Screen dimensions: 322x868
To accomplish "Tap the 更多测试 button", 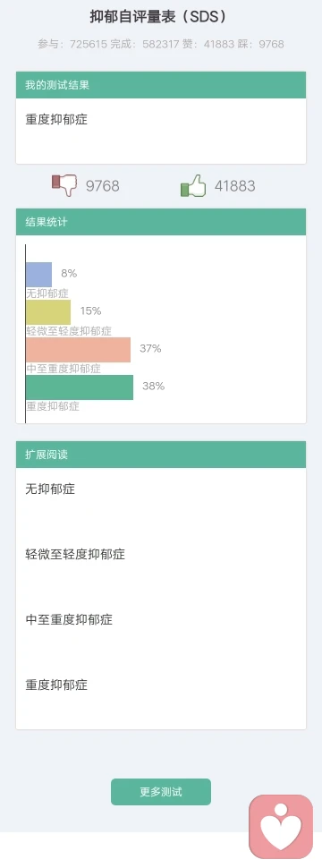I will 161,792.
